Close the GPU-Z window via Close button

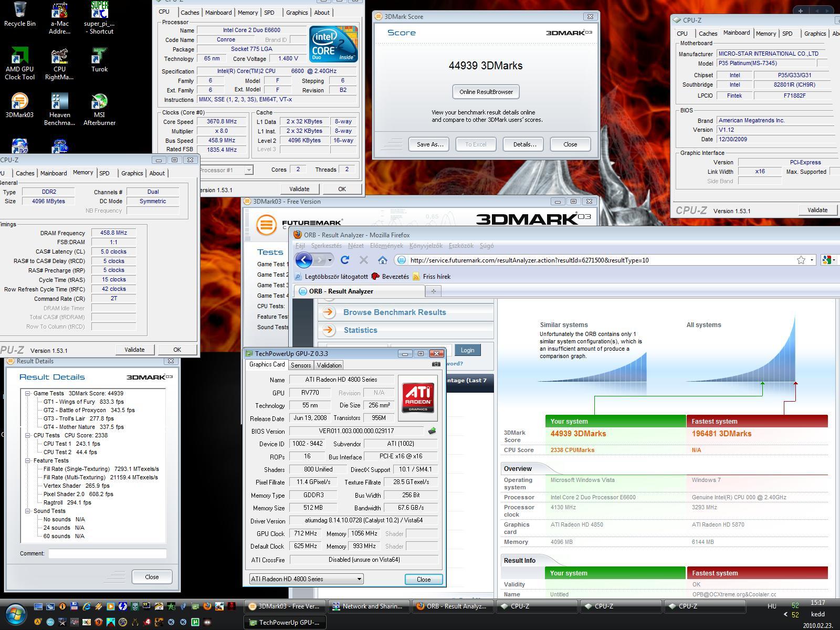point(424,580)
